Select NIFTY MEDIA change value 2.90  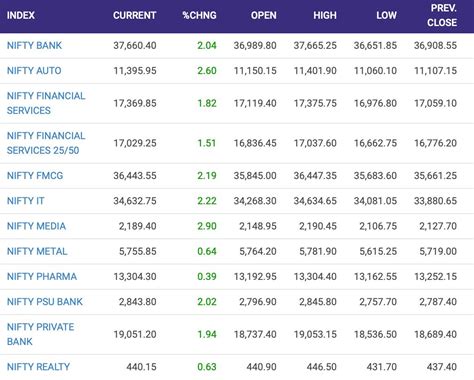207,226
